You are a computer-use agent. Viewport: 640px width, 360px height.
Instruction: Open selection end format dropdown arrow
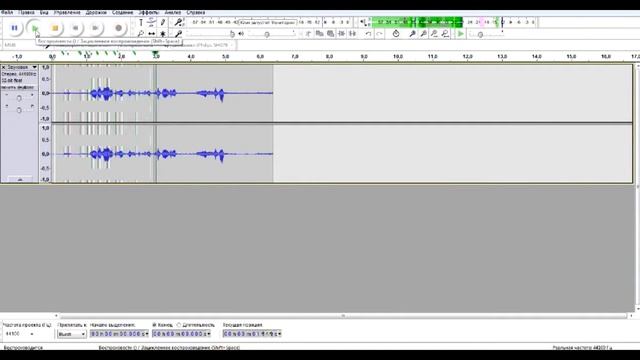pyautogui.click(x=209, y=334)
